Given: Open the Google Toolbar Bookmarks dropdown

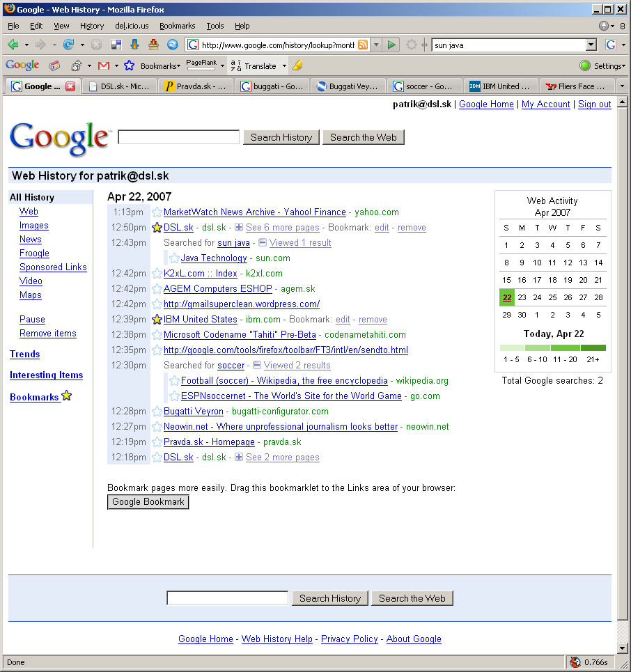Looking at the screenshot, I should [x=160, y=66].
